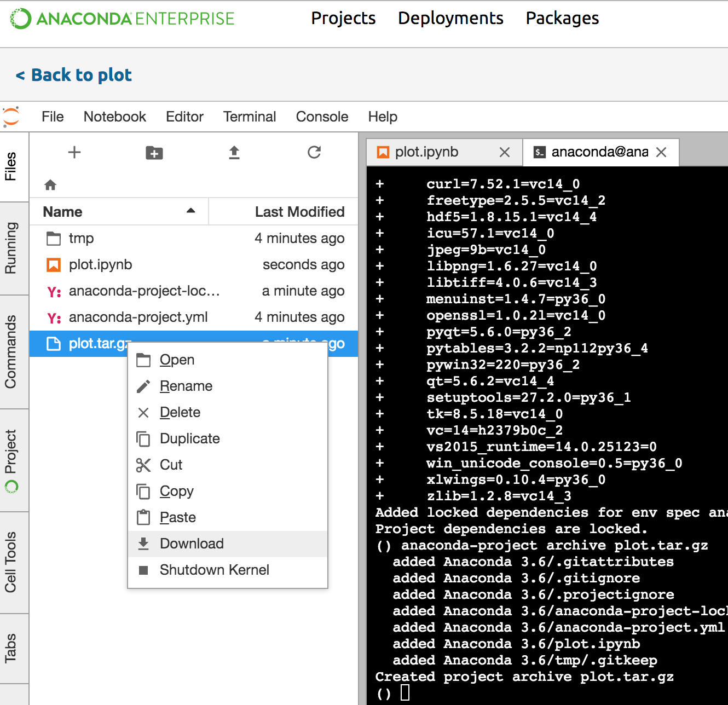Create a new launcher with plus icon
Image resolution: width=728 pixels, height=705 pixels.
click(74, 152)
